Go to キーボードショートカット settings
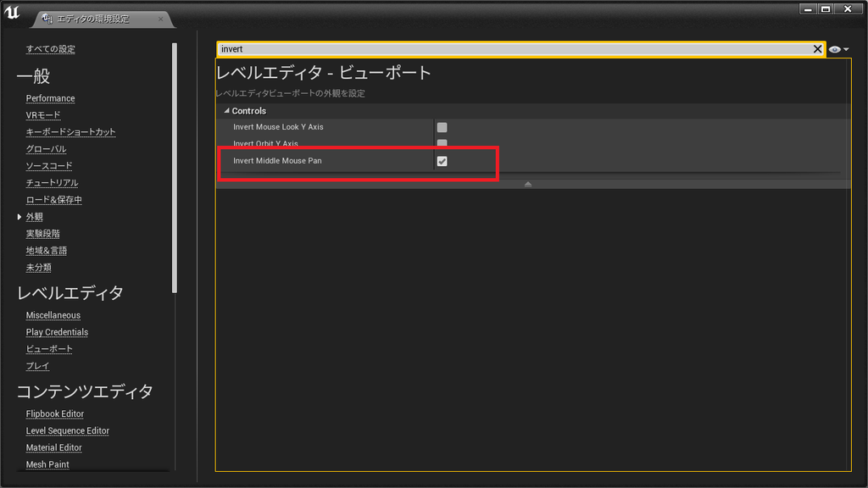Screen dimensions: 868x488 click(x=71, y=131)
